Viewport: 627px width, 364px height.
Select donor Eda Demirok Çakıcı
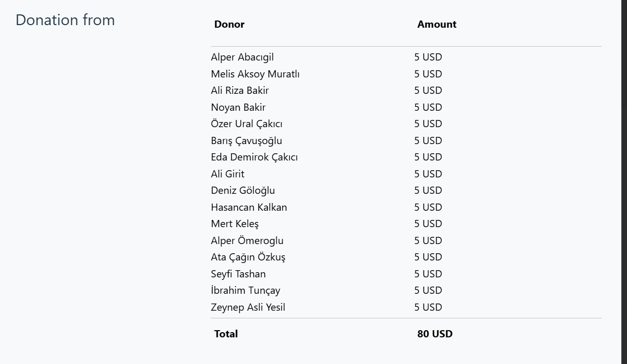254,157
